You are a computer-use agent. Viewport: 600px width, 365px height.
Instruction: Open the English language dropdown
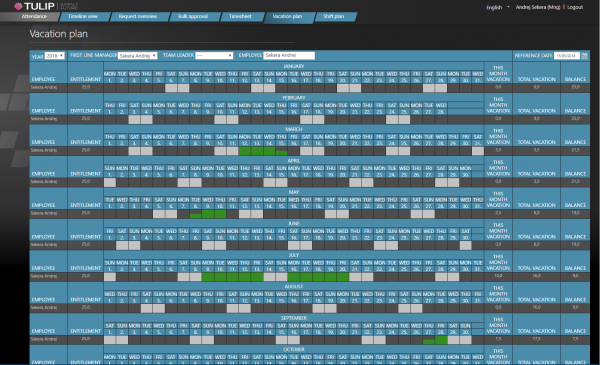pyautogui.click(x=497, y=7)
